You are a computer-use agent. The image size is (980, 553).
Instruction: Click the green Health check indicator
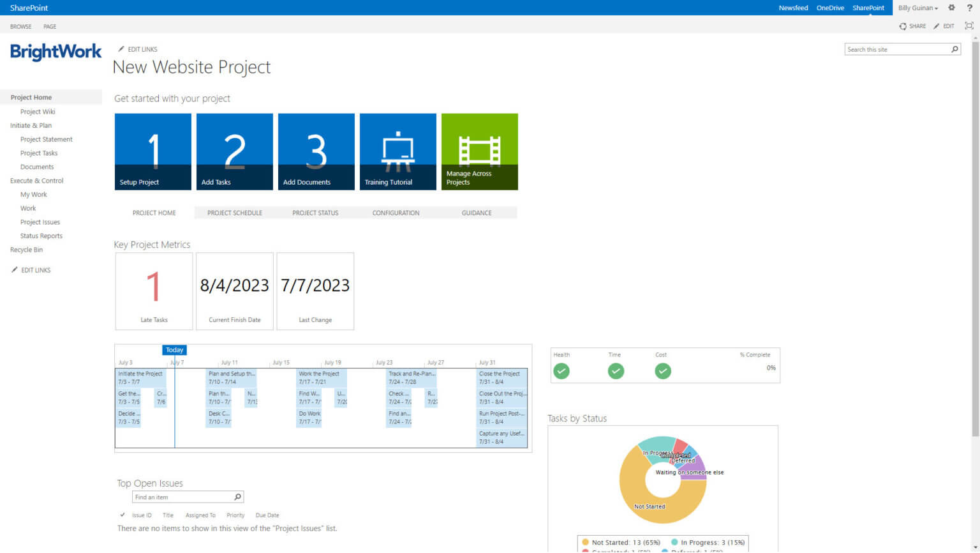(x=561, y=370)
